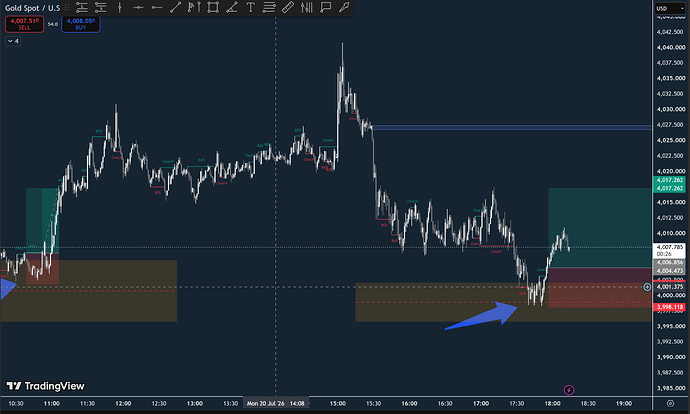
Task: Click the drawing toolbar drag handle
Action: tap(67, 7)
